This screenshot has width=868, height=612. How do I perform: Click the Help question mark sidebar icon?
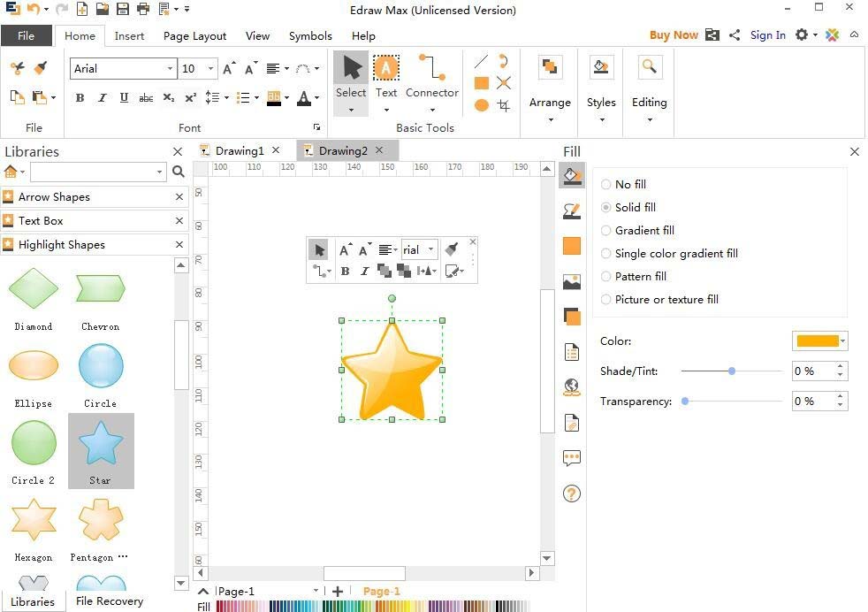tap(572, 493)
